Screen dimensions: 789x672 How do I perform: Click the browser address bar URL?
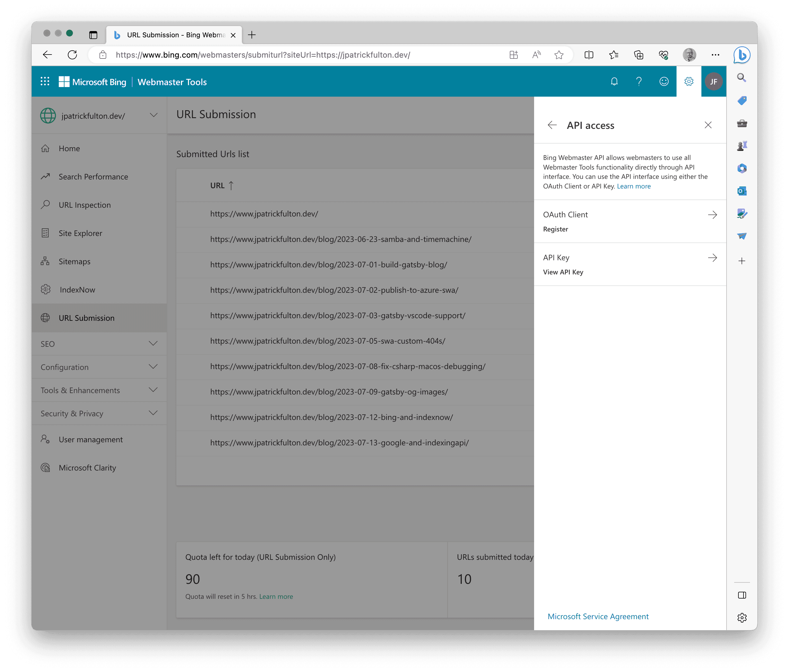[263, 55]
